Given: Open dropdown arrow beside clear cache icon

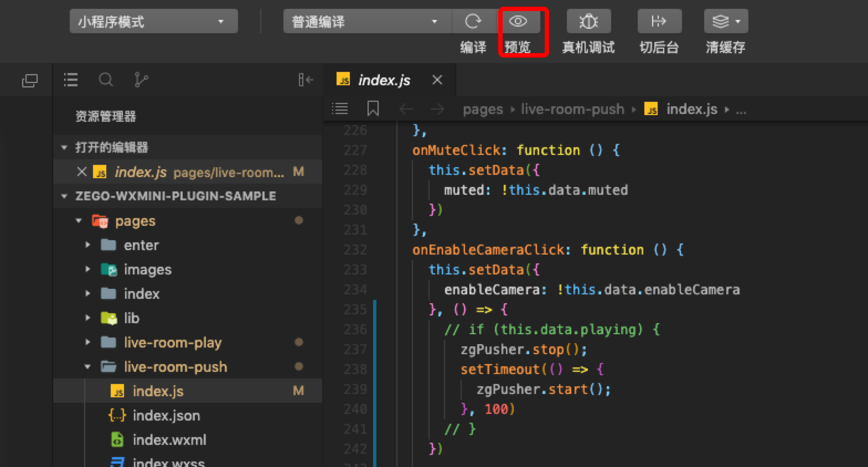Looking at the screenshot, I should pos(738,22).
